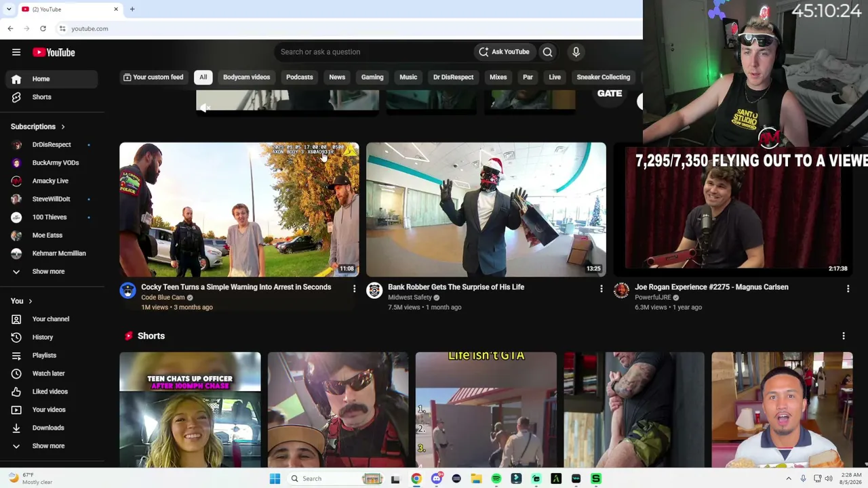Click the search magnifier button

click(547, 52)
